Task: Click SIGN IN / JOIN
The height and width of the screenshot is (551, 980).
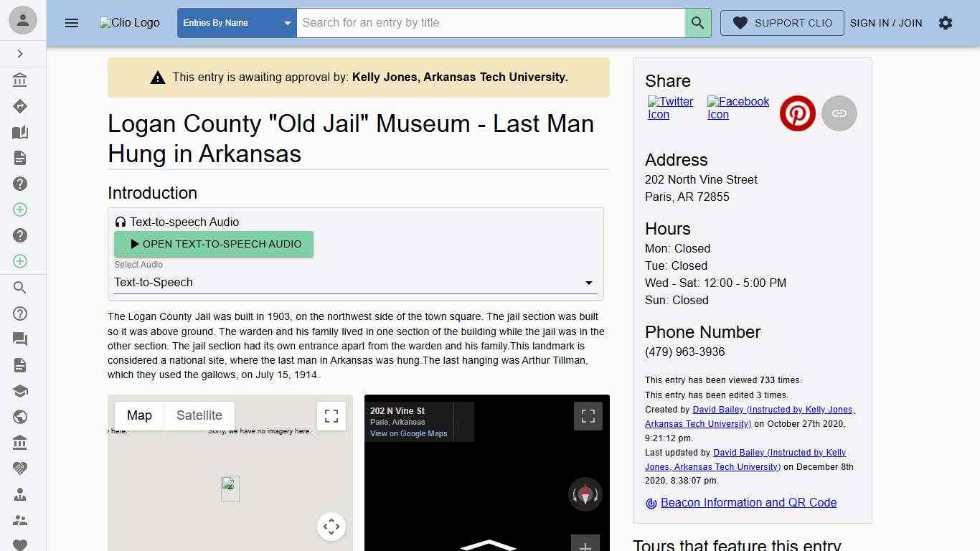Action: click(887, 23)
